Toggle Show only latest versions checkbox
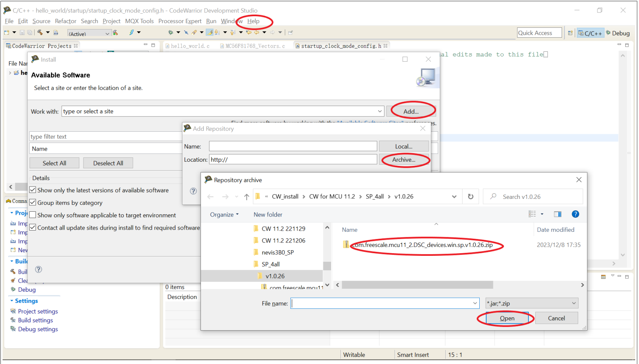Viewport: 639px width, 364px height. tap(33, 190)
